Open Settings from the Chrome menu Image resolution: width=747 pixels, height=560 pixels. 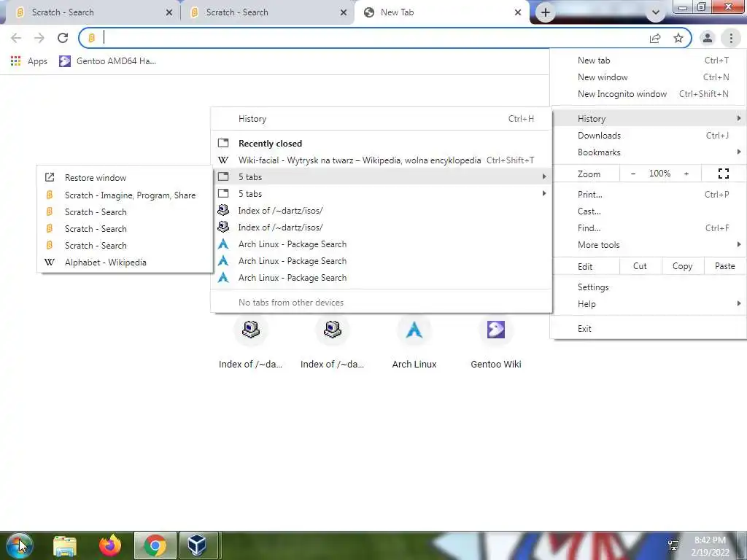coord(649,287)
